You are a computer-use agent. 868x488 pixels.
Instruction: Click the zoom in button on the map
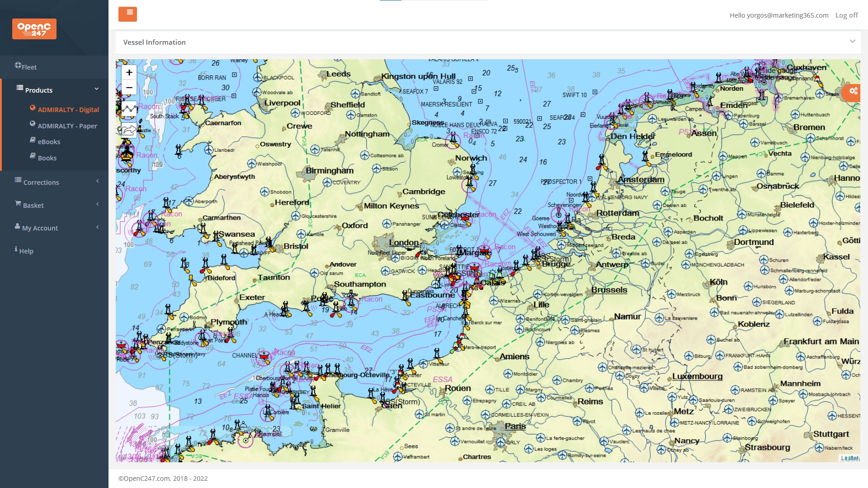129,72
